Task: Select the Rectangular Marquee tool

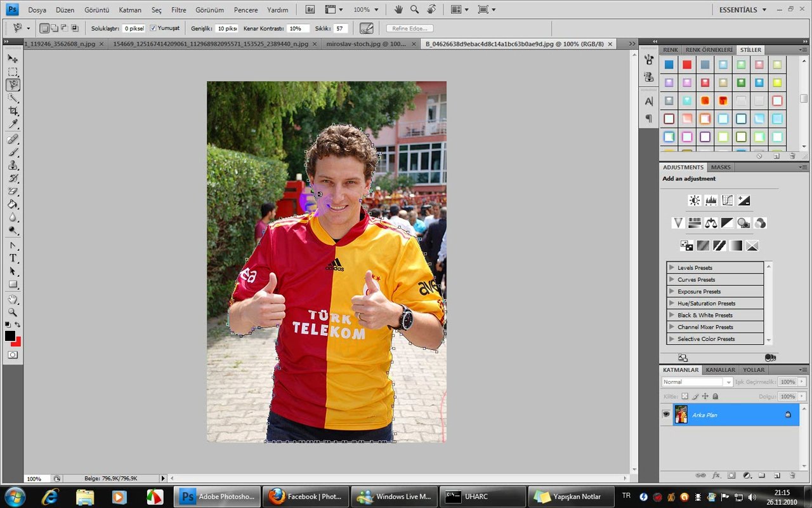Action: click(x=13, y=72)
